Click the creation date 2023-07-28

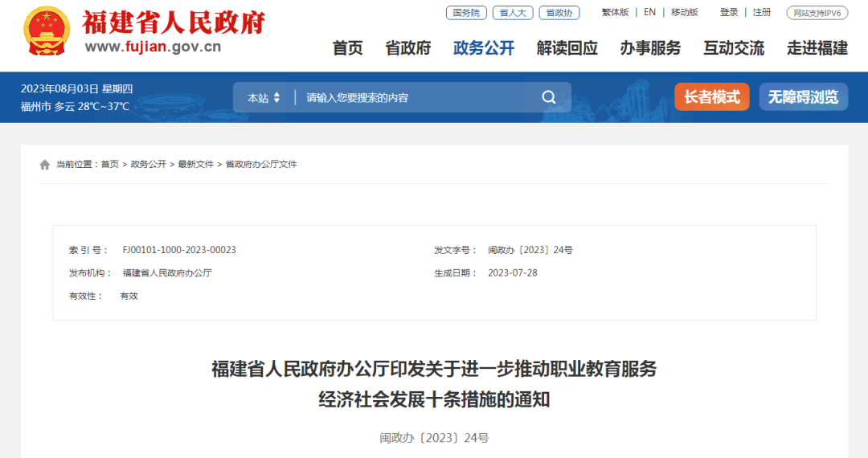coord(513,273)
